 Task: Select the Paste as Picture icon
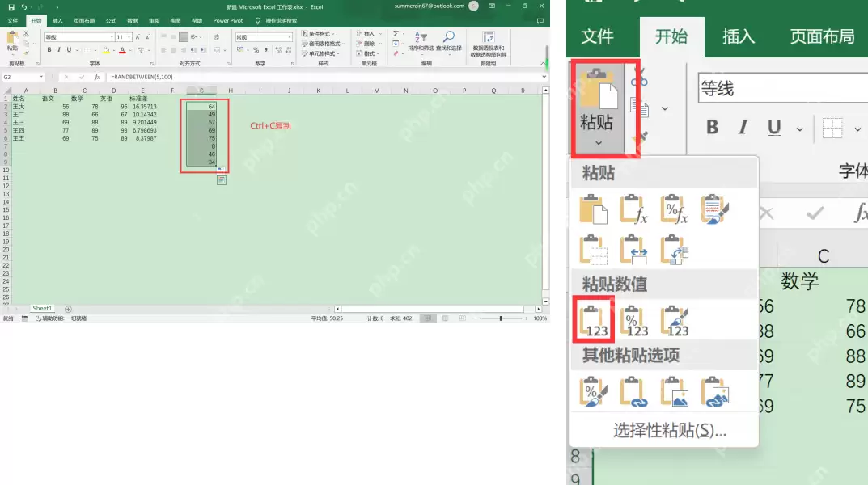[675, 392]
